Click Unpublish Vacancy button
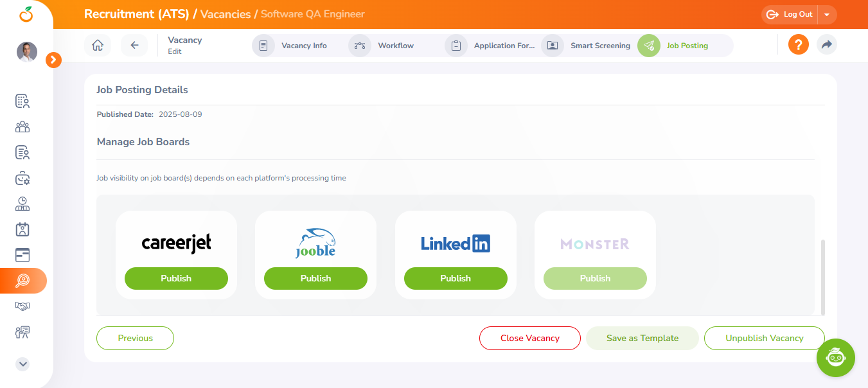The image size is (868, 388). pyautogui.click(x=764, y=339)
